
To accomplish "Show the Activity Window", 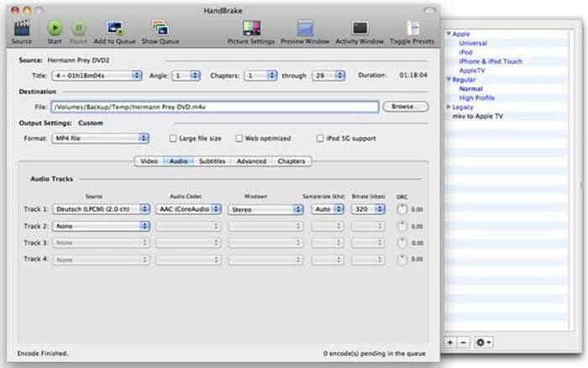I will 360,28.
